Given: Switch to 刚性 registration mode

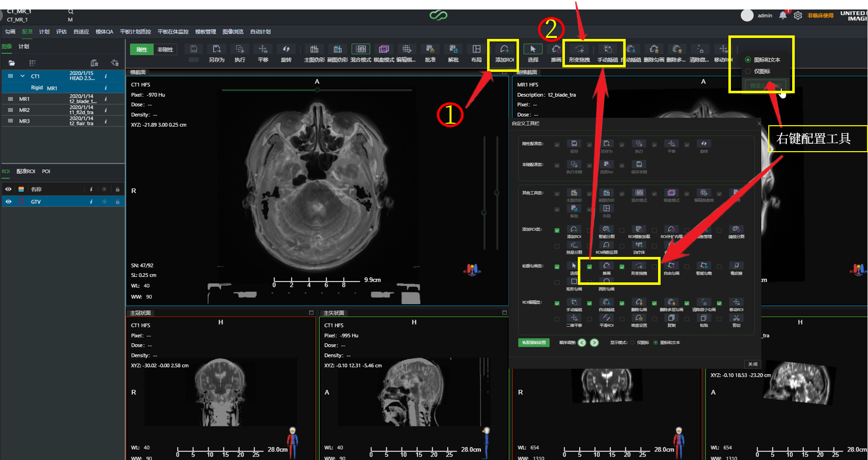Looking at the screenshot, I should [x=142, y=49].
